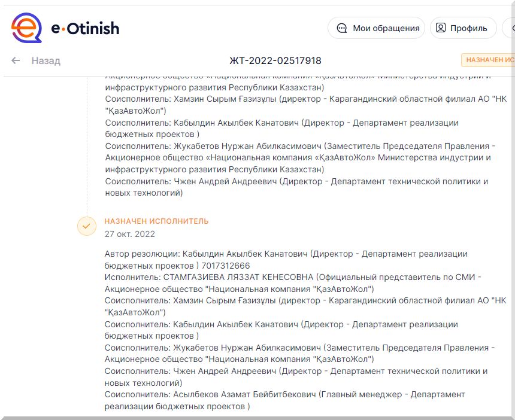Click the НАЗНАЧЕН ИСПОЛНИТЕЛЬ timeline heading
Viewport: 515px width, 420px height.
[156, 221]
